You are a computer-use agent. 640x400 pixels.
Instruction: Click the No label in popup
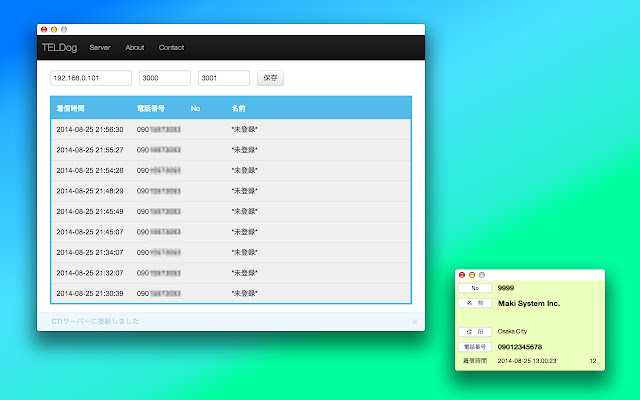pos(475,288)
